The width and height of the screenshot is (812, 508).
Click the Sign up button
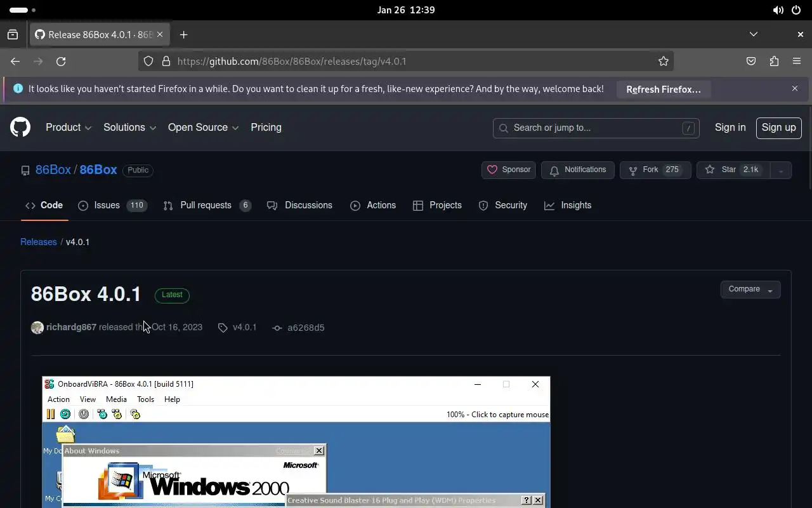(779, 128)
